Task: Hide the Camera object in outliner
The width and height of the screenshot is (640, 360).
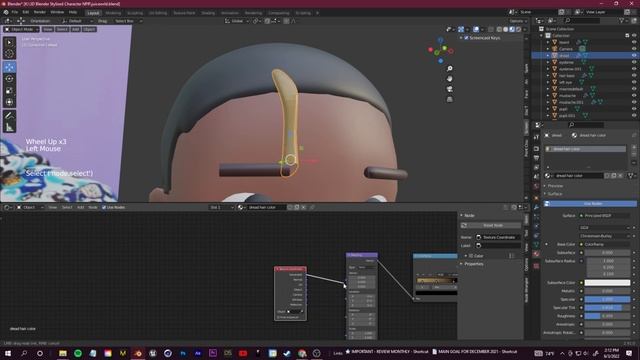Action: pos(634,49)
